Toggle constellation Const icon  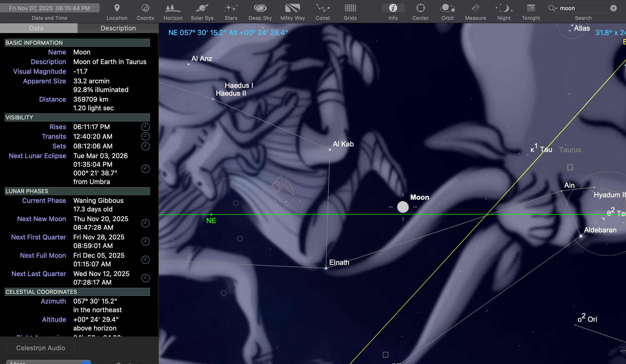pyautogui.click(x=323, y=8)
